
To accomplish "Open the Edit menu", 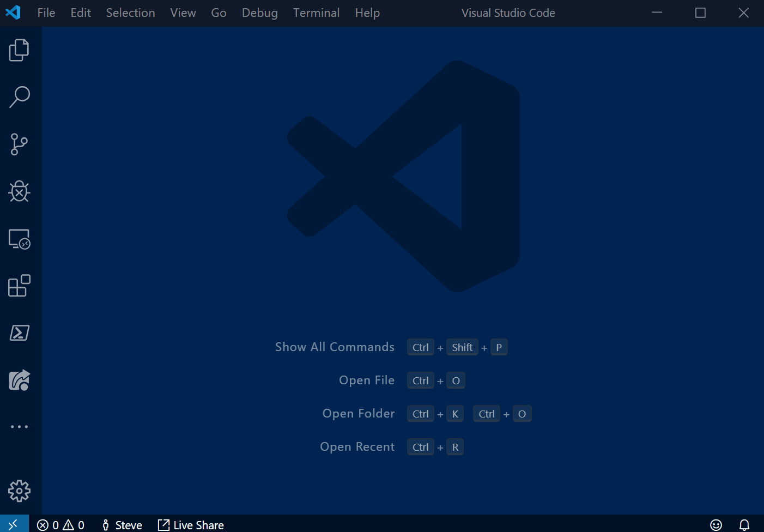I will [81, 13].
